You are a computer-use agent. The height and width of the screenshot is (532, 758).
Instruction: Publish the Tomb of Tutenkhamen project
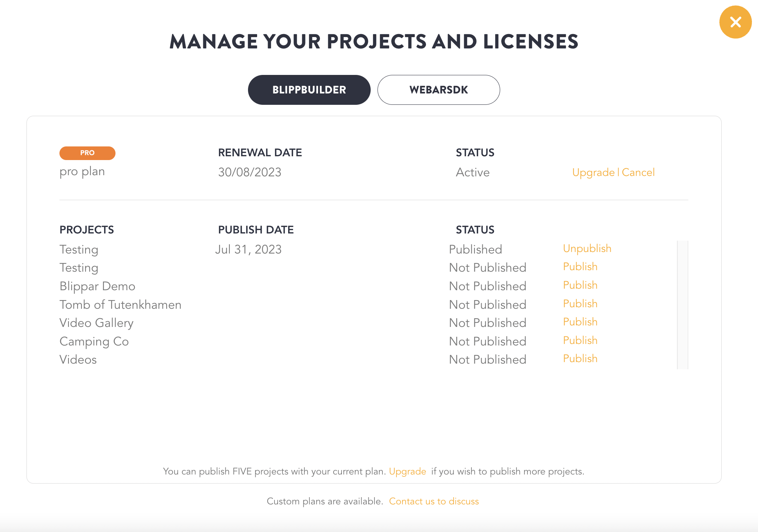point(580,304)
